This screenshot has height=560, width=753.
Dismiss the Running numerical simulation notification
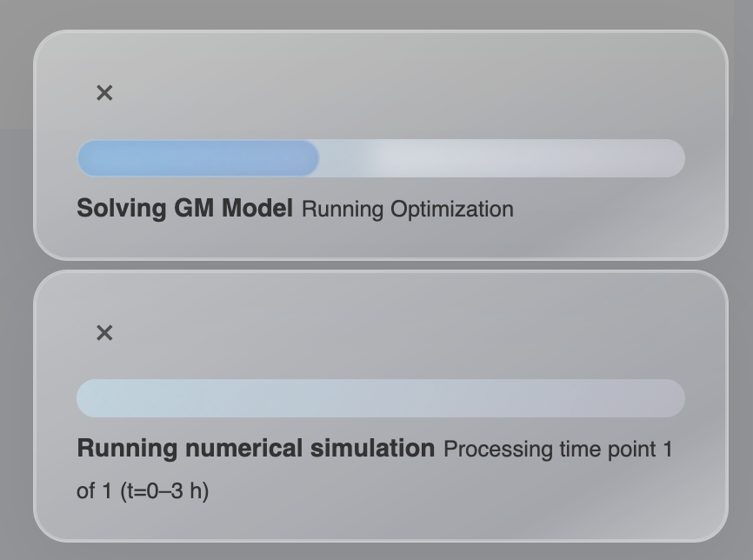click(104, 333)
